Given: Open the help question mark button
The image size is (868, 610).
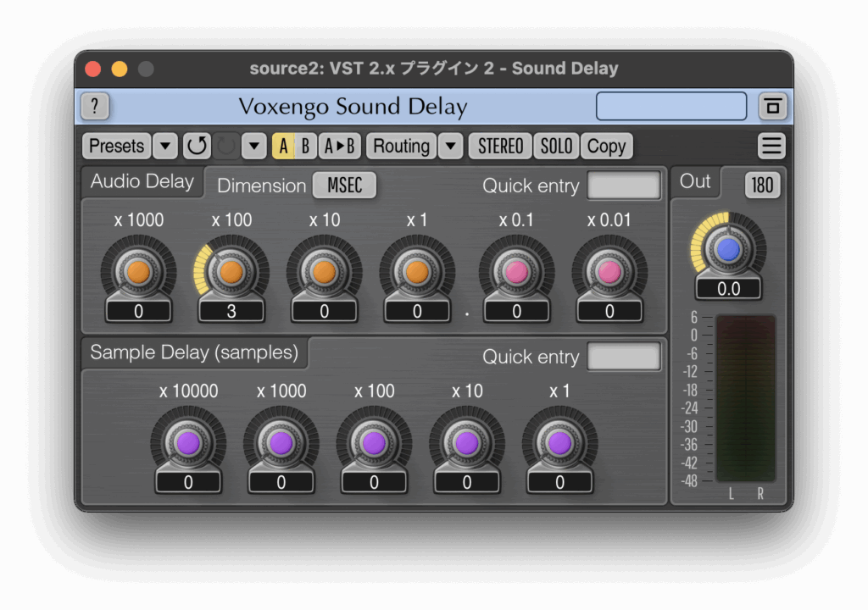Looking at the screenshot, I should tap(95, 106).
